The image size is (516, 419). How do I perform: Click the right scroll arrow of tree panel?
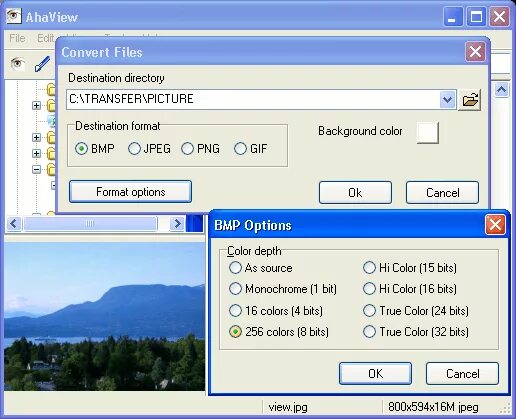[x=177, y=223]
